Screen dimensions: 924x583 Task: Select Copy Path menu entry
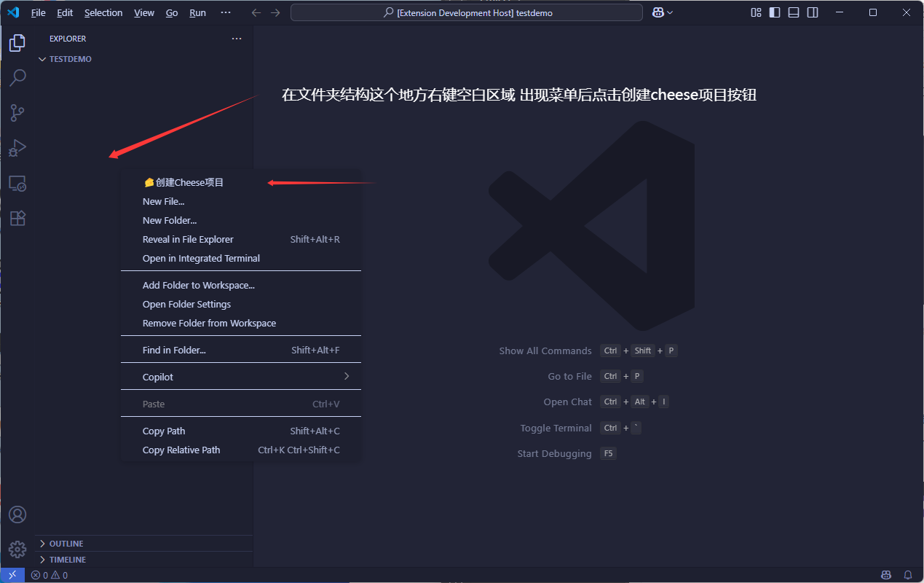click(241, 431)
